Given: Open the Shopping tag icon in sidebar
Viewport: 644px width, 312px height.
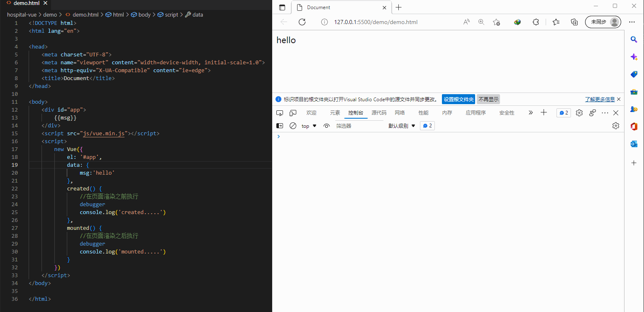Looking at the screenshot, I should [x=634, y=74].
